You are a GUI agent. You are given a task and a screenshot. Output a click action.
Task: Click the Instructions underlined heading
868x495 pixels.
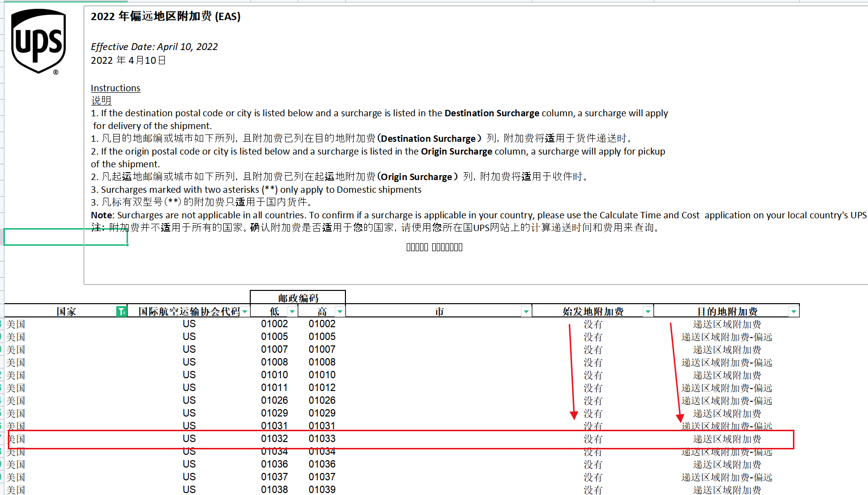tap(115, 88)
